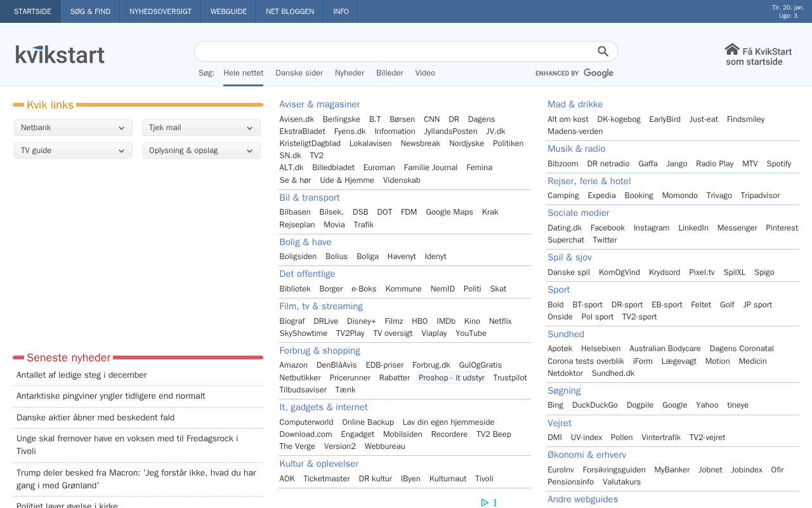Open the Aviser & magasiner category heading

pos(319,104)
